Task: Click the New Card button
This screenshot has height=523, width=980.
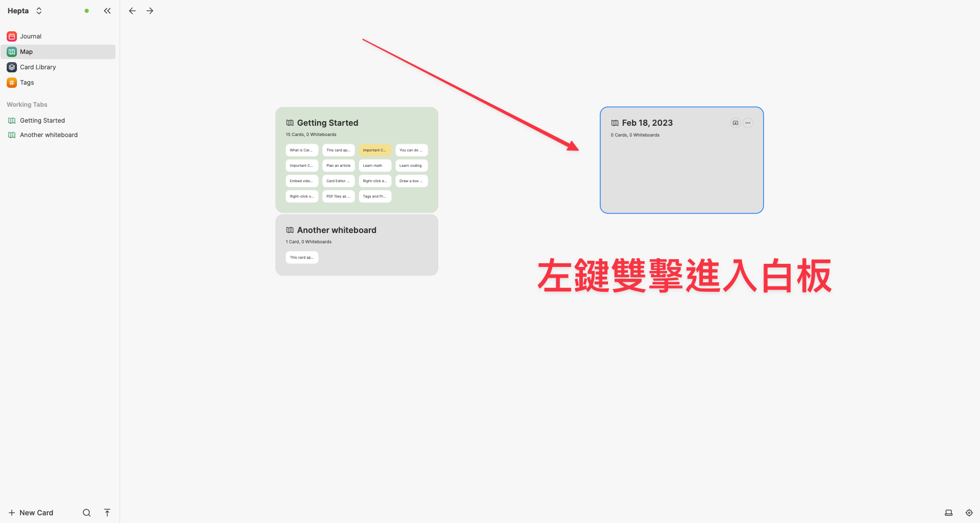Action: pos(31,512)
